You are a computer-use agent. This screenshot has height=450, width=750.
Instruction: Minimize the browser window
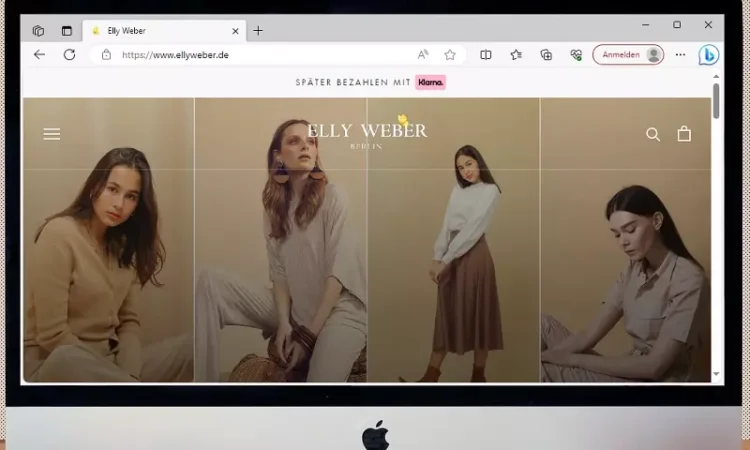646,24
